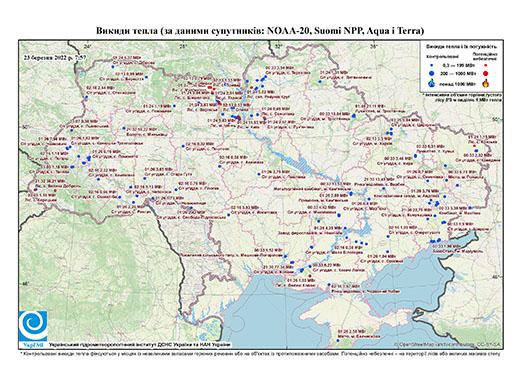This screenshot has width=520, height=368.
Task: Click the large red circle legend symbol
Action: (x=485, y=73)
